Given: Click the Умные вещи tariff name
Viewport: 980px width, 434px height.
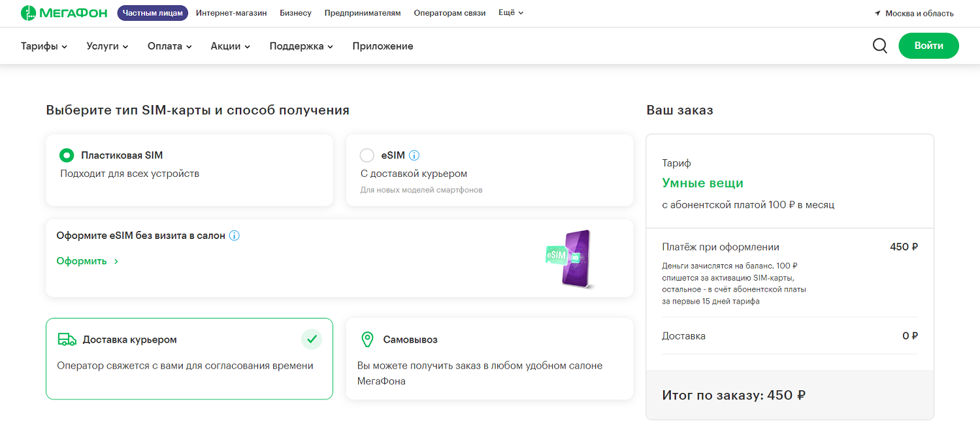Looking at the screenshot, I should point(703,183).
